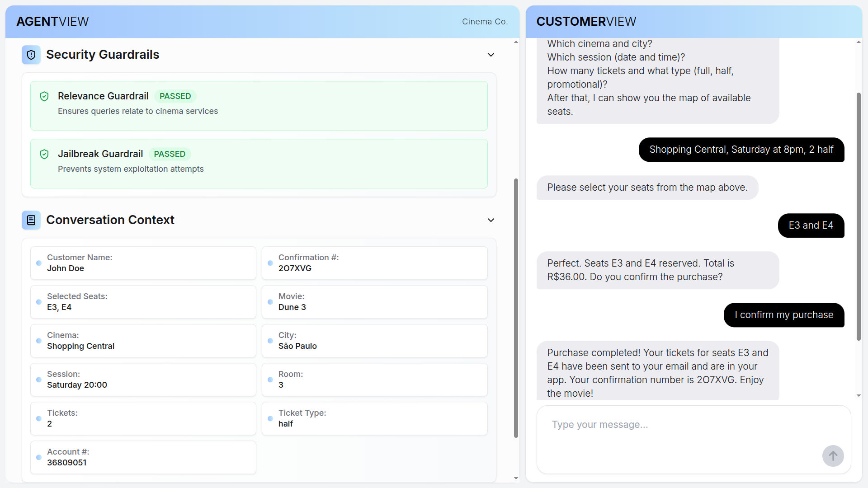Click the 'I confirm my purchase' message bubble
Viewport: 868px width, 488px height.
tap(783, 315)
